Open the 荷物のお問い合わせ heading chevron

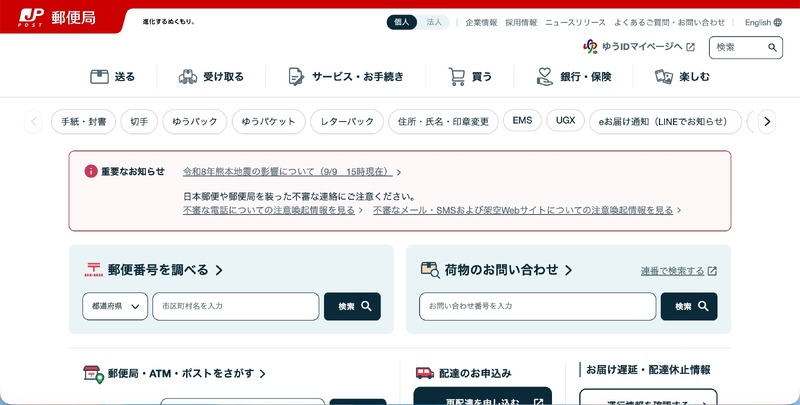(568, 270)
